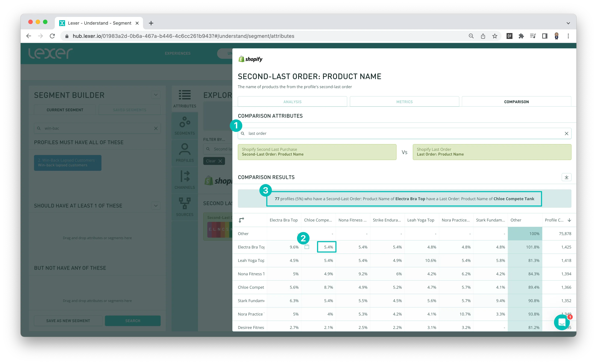
Task: Clear the 'last order' search field
Action: pyautogui.click(x=566, y=134)
